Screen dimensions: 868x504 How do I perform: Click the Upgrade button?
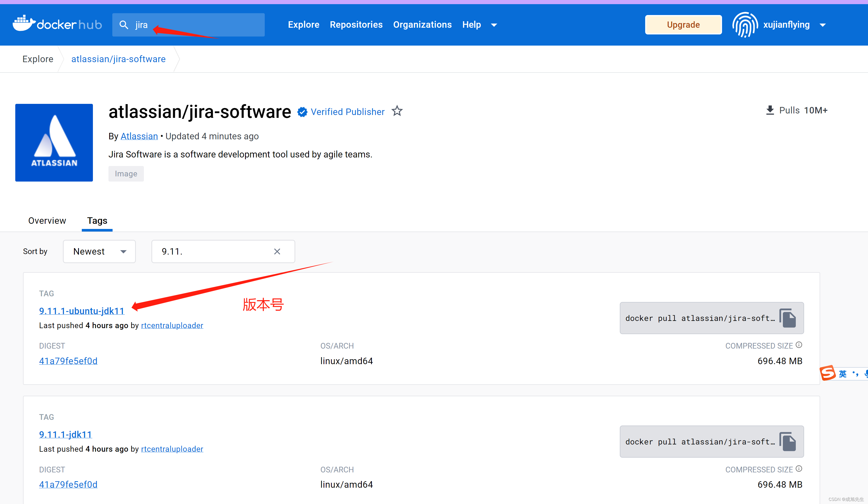pos(683,25)
